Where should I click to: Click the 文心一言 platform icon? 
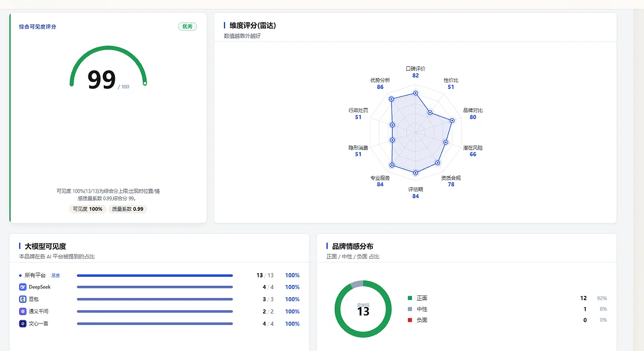click(x=23, y=323)
